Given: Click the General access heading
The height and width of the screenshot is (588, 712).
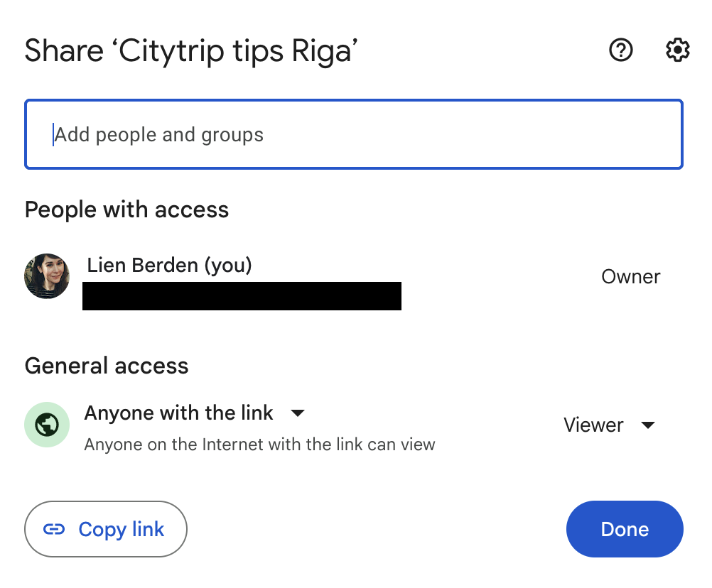Looking at the screenshot, I should [x=107, y=366].
